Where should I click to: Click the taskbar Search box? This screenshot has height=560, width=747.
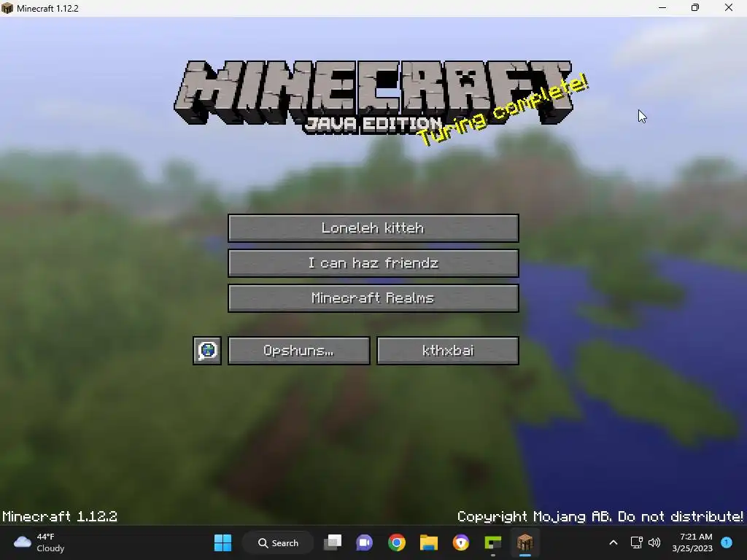point(278,542)
